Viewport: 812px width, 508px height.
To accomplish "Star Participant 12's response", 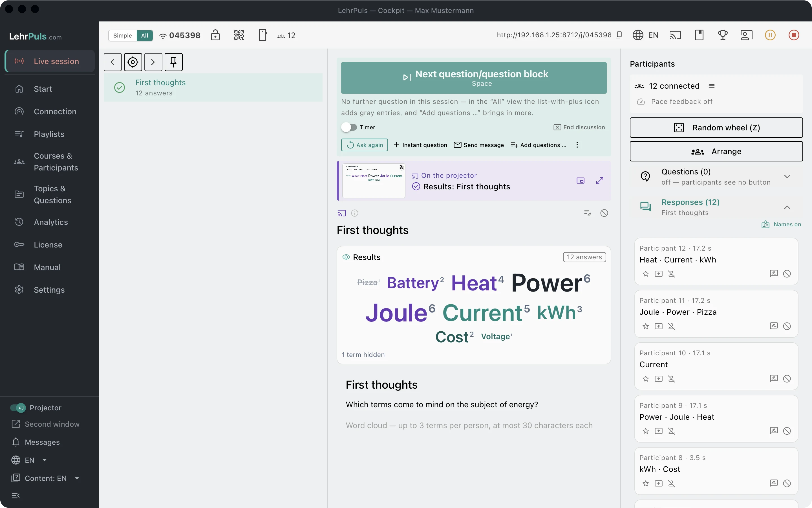I will tap(646, 274).
